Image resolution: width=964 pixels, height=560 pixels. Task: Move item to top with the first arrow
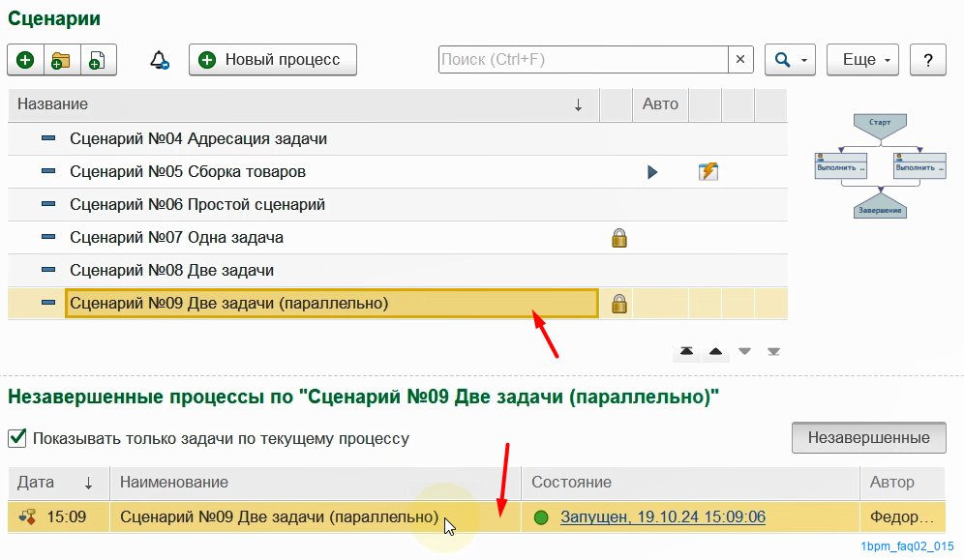(686, 351)
